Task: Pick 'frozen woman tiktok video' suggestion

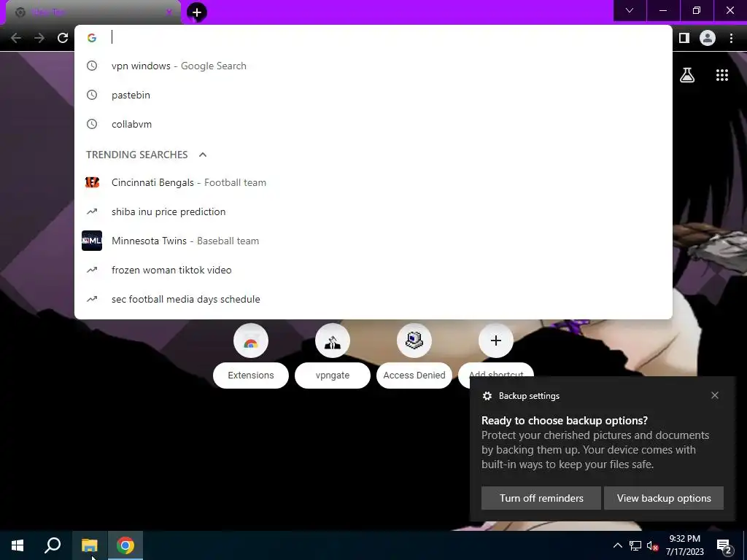Action: (373, 270)
